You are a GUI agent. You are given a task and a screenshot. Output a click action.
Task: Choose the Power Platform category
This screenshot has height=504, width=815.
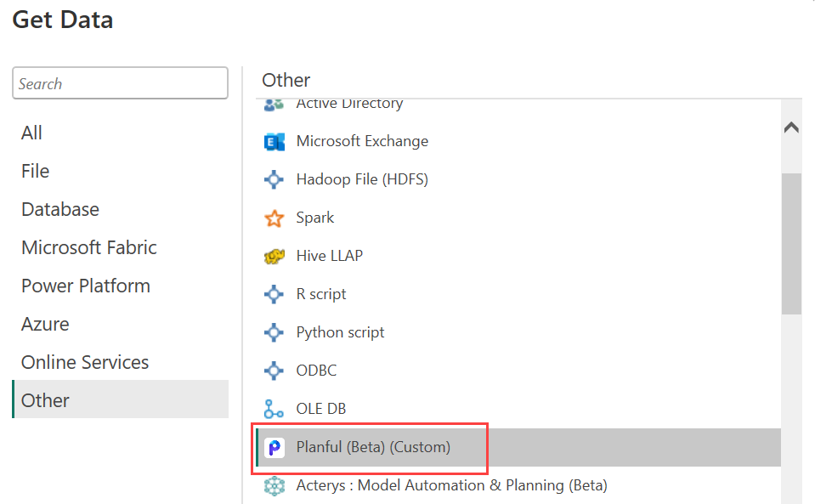point(86,286)
